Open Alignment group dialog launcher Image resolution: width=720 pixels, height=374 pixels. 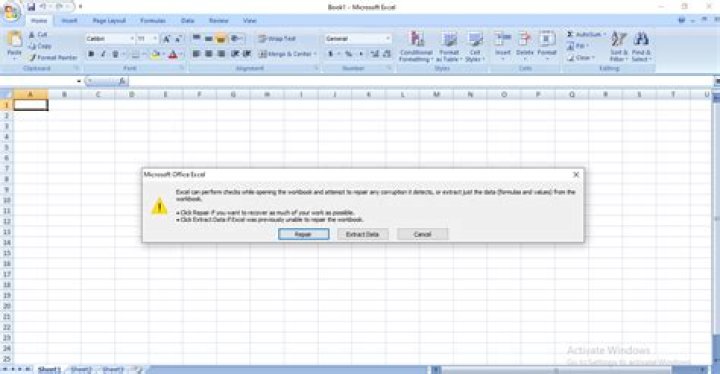pos(316,68)
